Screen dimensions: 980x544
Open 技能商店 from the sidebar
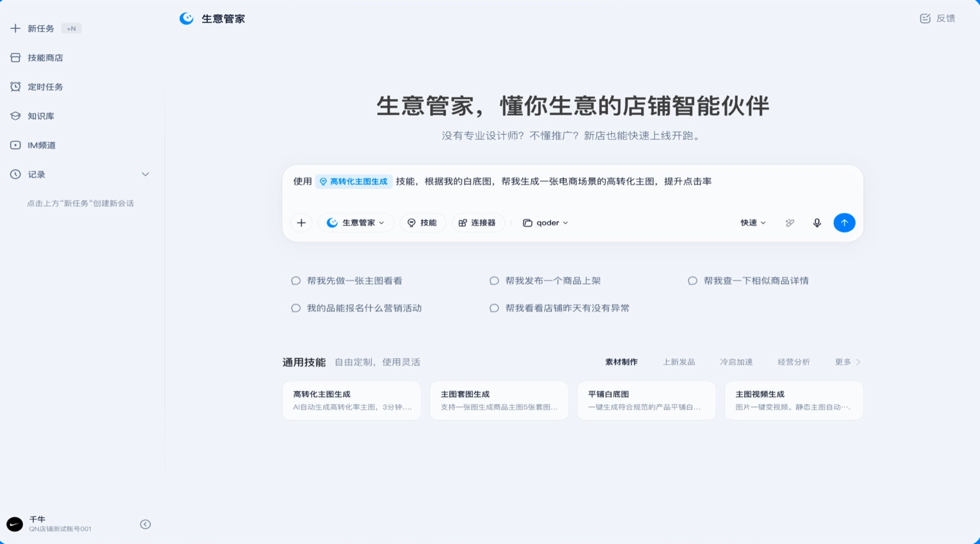(x=37, y=58)
